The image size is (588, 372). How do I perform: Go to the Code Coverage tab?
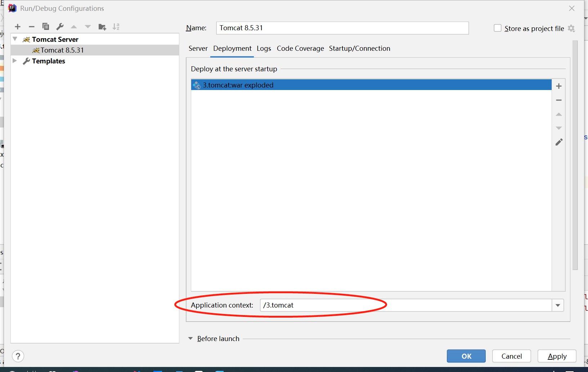tap(300, 48)
